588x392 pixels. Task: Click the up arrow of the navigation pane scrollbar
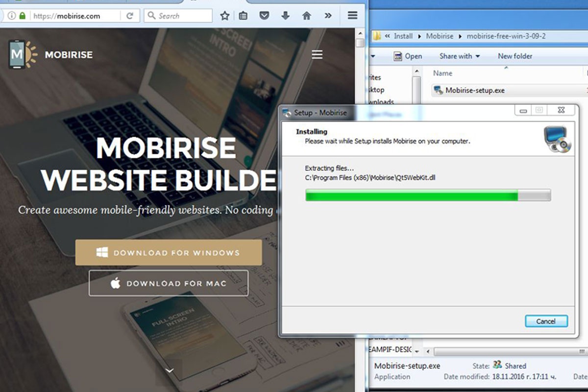point(417,71)
